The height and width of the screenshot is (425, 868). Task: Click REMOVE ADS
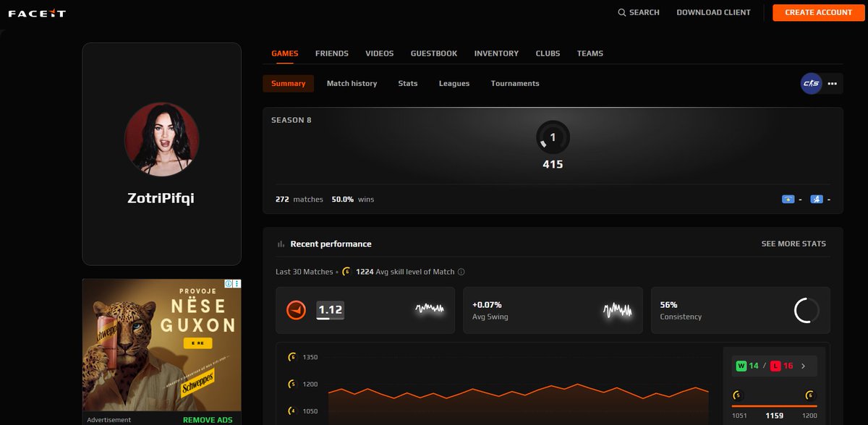[208, 420]
